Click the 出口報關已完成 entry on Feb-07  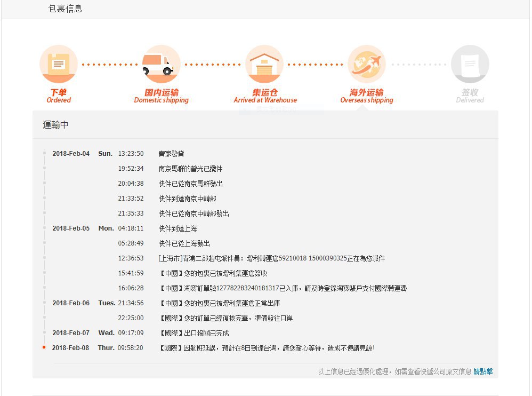point(194,333)
